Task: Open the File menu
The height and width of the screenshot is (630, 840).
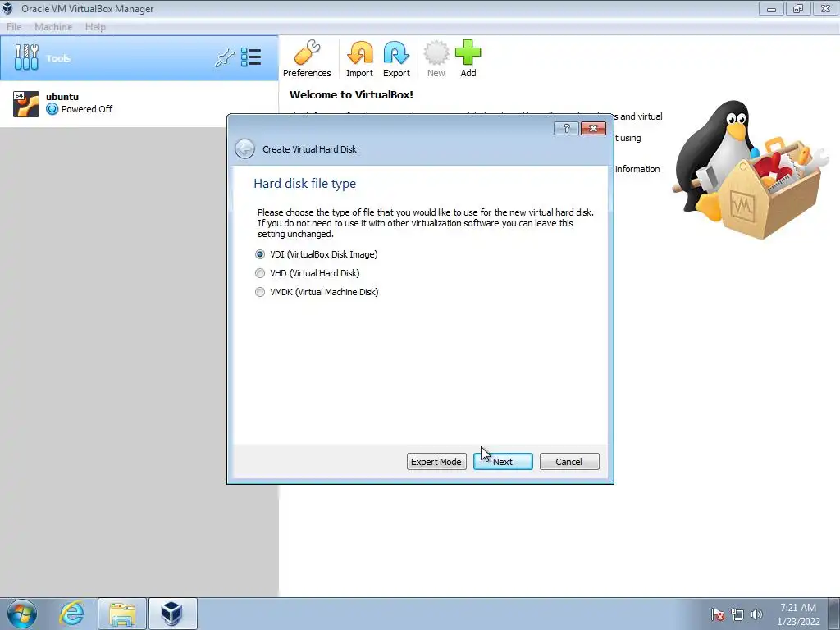Action: pos(14,27)
